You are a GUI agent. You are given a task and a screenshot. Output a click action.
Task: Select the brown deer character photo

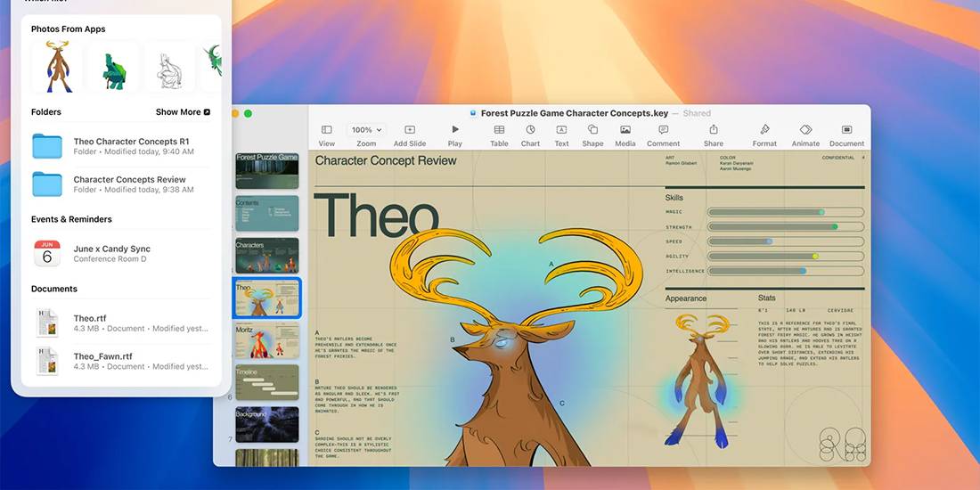(58, 67)
